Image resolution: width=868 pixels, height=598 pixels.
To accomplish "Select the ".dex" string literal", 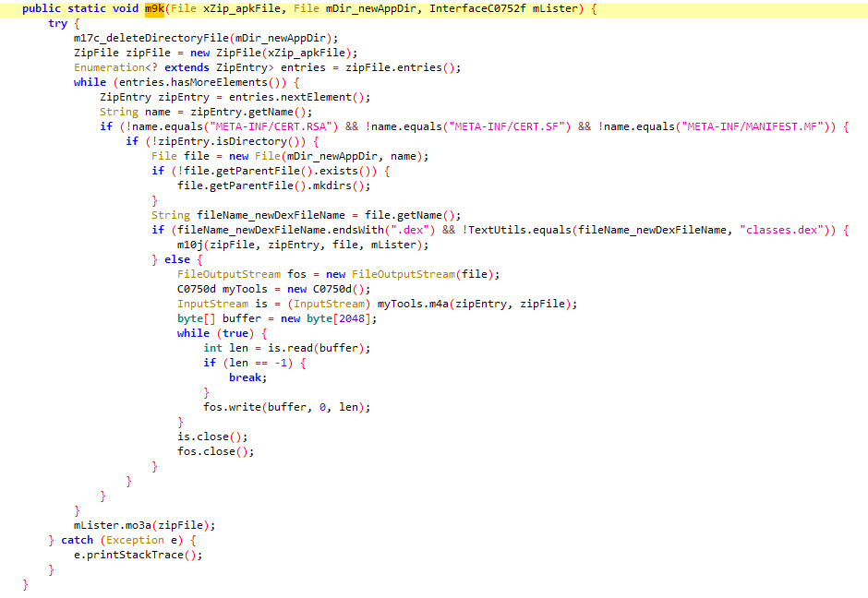I will [413, 230].
